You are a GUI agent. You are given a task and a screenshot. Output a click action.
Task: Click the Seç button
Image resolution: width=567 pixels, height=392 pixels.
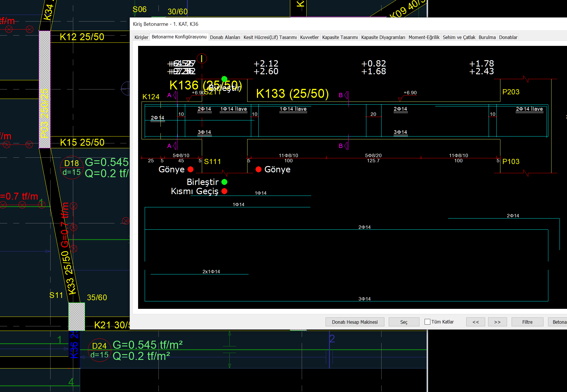click(404, 322)
